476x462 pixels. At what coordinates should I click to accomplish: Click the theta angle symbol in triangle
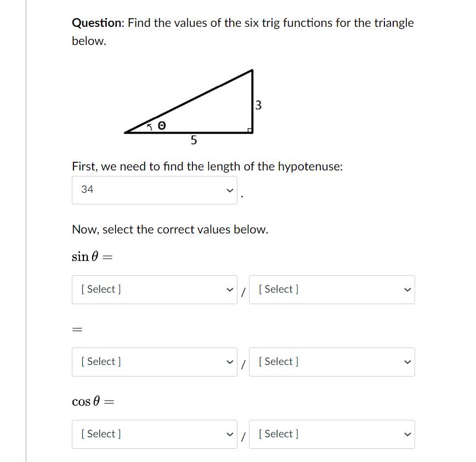pyautogui.click(x=162, y=126)
